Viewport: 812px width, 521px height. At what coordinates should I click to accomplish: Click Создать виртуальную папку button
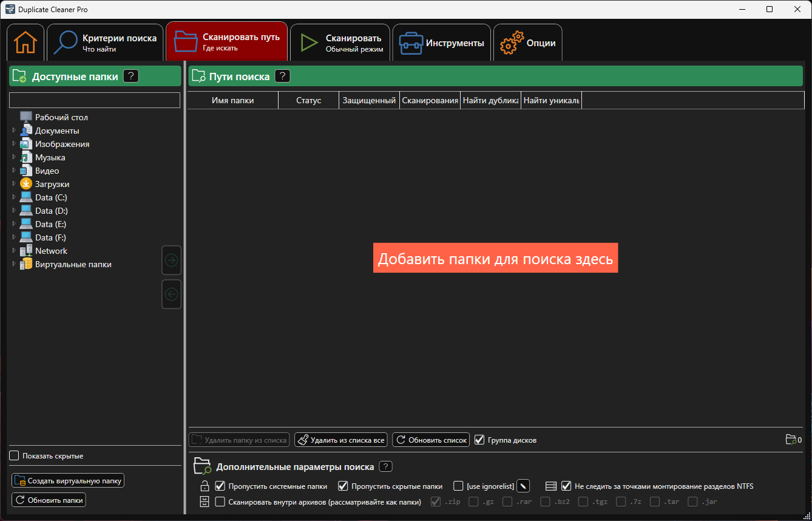coord(68,480)
